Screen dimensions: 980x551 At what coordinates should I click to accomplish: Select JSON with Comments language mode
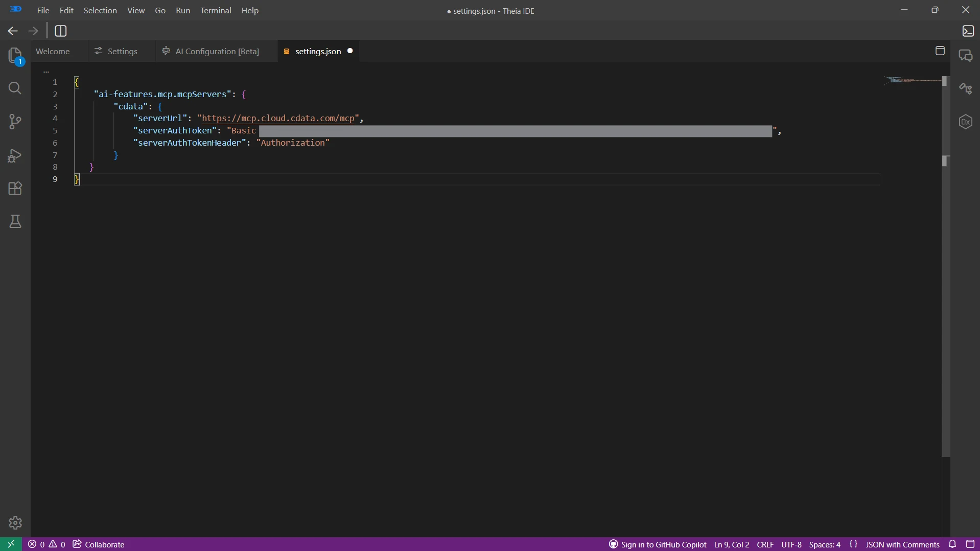[903, 545]
